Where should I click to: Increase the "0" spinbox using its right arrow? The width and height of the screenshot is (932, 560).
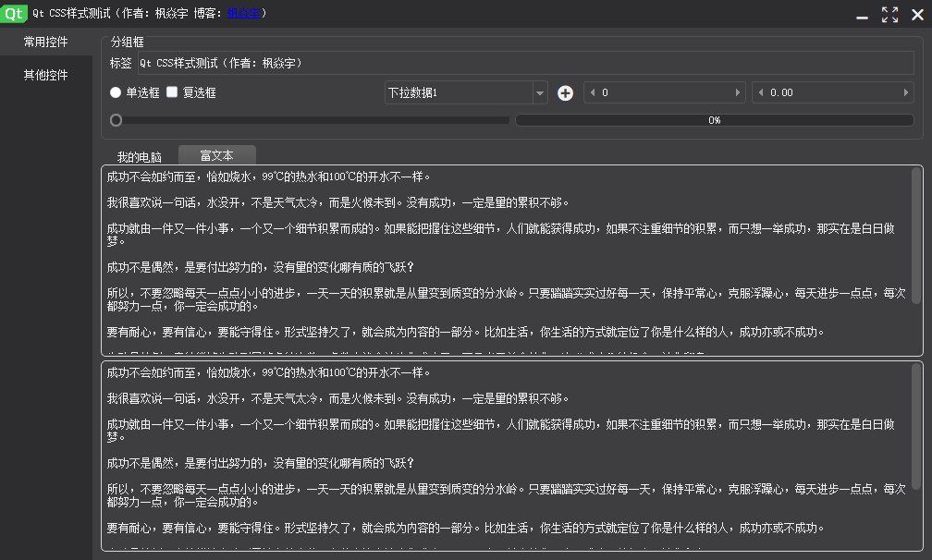(x=737, y=92)
